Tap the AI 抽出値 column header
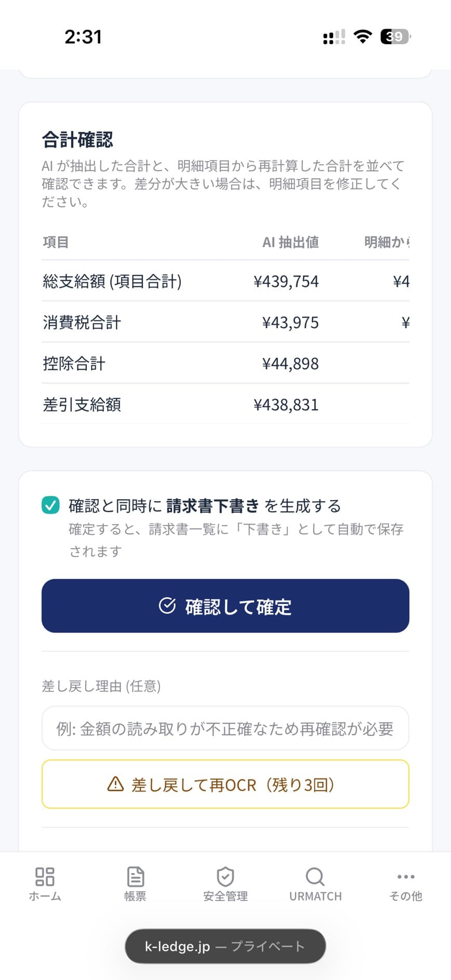Viewport: 451px width, 980px height. coord(290,242)
